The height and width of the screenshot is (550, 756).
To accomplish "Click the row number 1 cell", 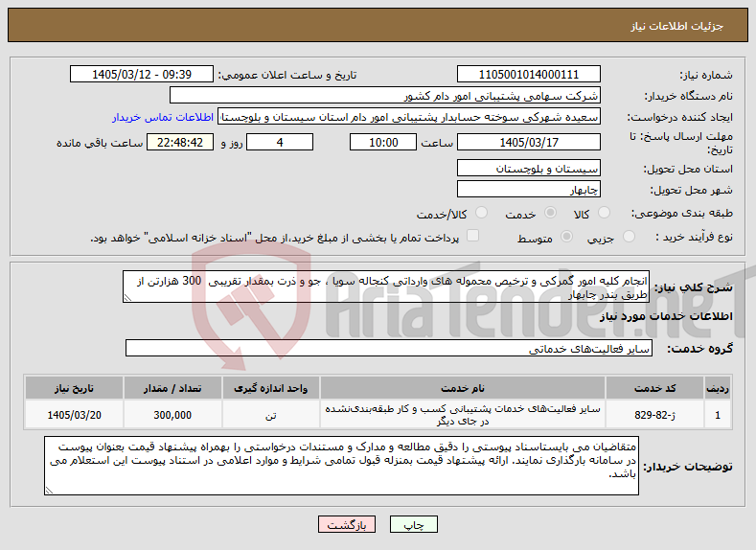I will (x=718, y=415).
